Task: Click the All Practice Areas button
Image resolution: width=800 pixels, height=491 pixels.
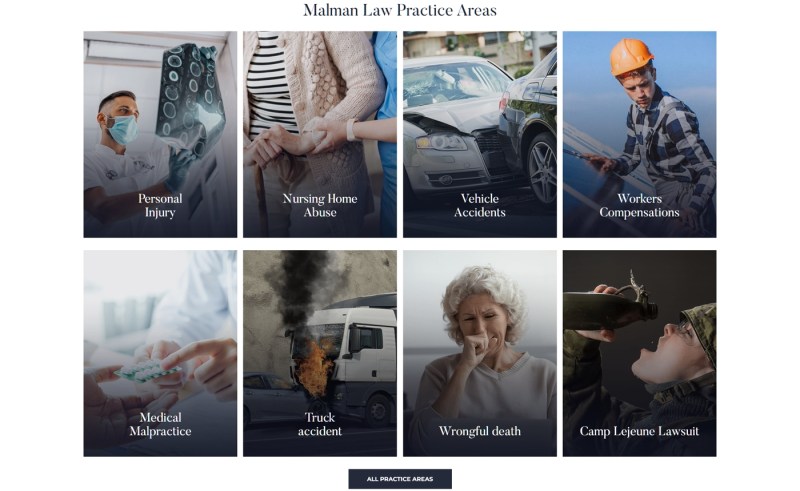Action: click(400, 479)
